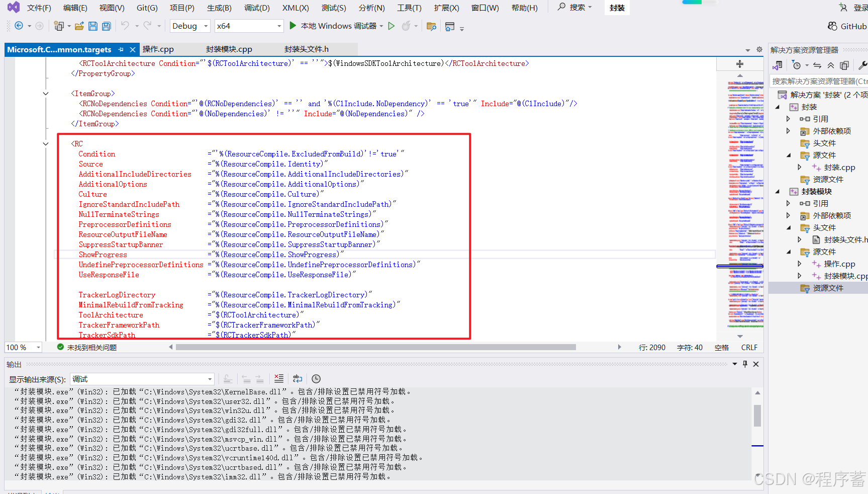Click the 搜索 search button in title bar
868x494 pixels.
(575, 7)
